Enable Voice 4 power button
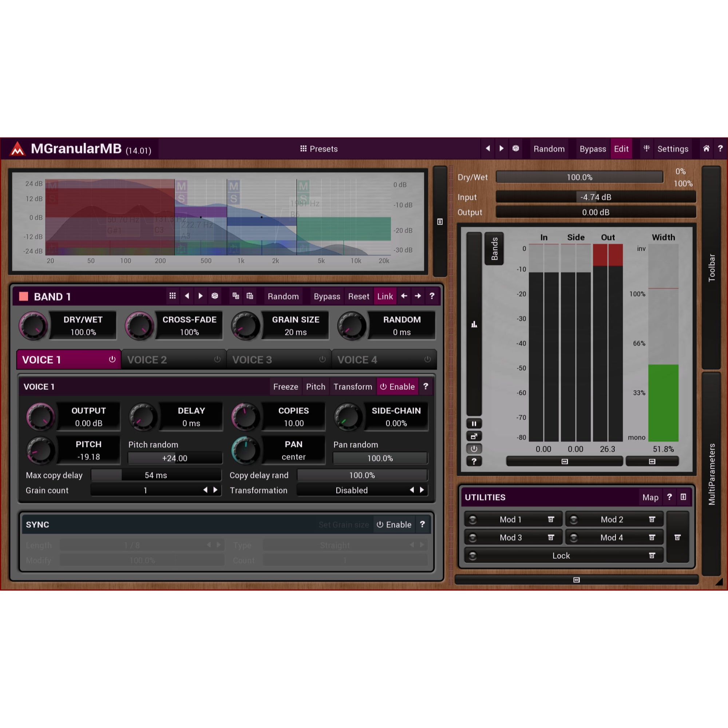Viewport: 728px width, 728px height. point(427,360)
